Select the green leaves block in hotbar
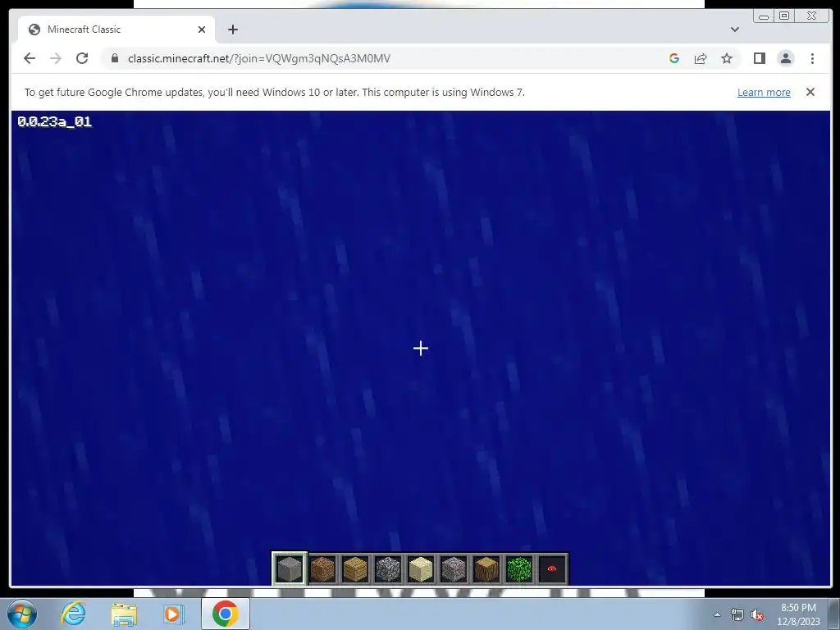 519,569
